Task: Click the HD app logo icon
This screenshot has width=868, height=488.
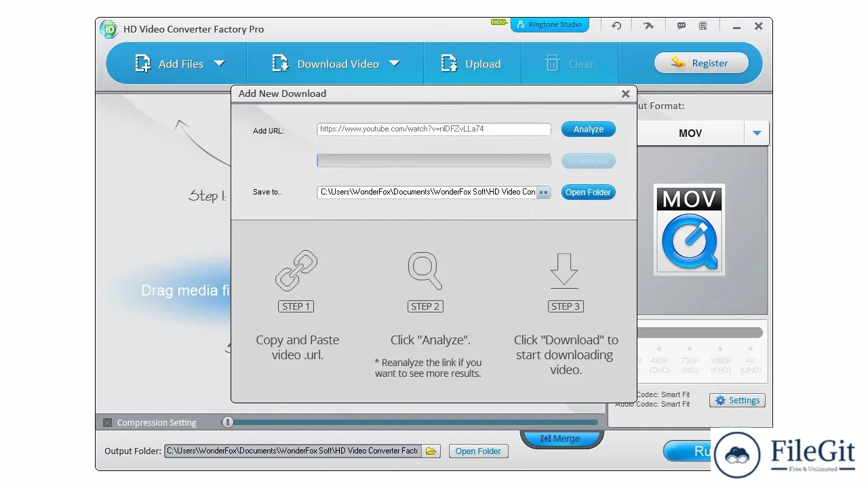Action: coord(109,29)
